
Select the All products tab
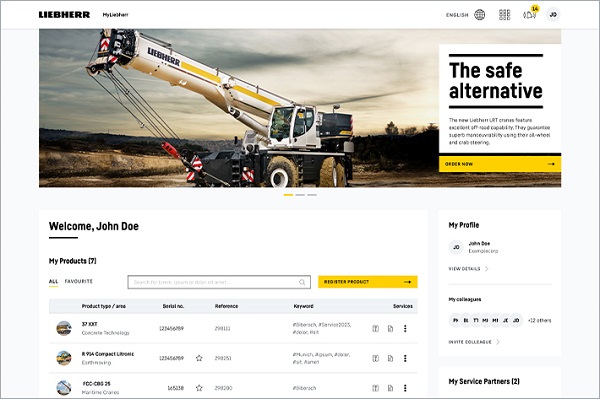pyautogui.click(x=54, y=282)
